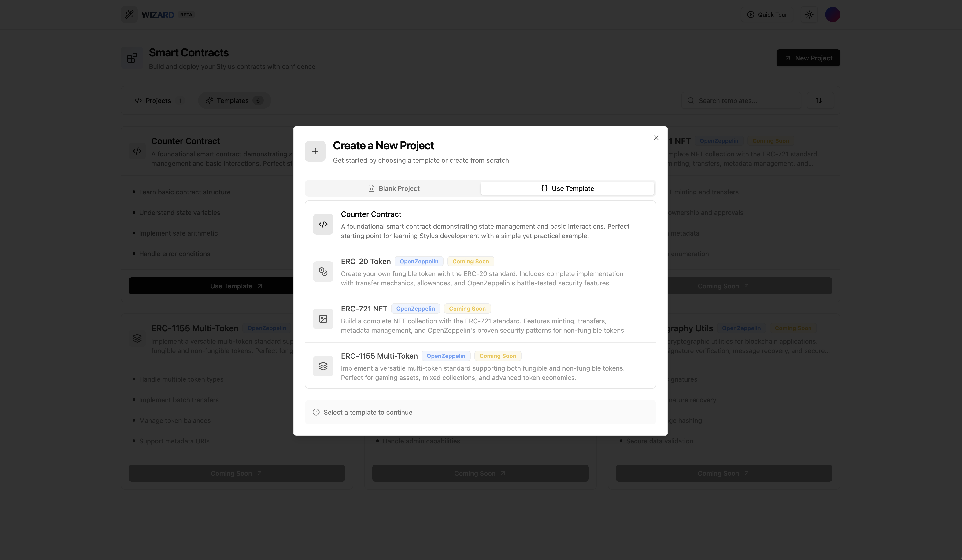Image resolution: width=962 pixels, height=560 pixels.
Task: Click 'Handle error conditions' bullet
Action: click(x=174, y=254)
